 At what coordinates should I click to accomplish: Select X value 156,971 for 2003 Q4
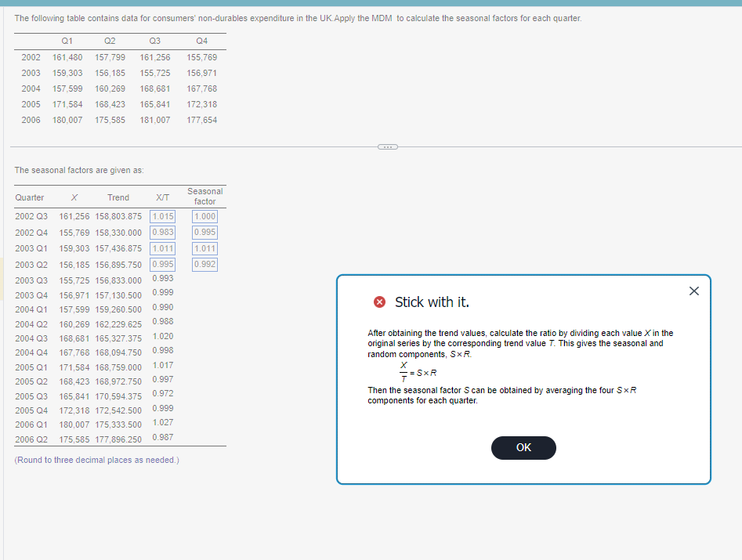pos(74,295)
